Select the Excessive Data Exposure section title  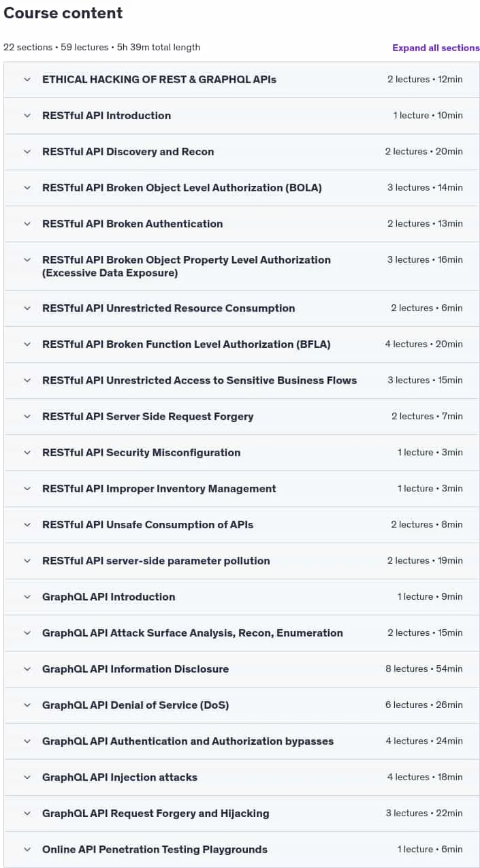coord(187,266)
